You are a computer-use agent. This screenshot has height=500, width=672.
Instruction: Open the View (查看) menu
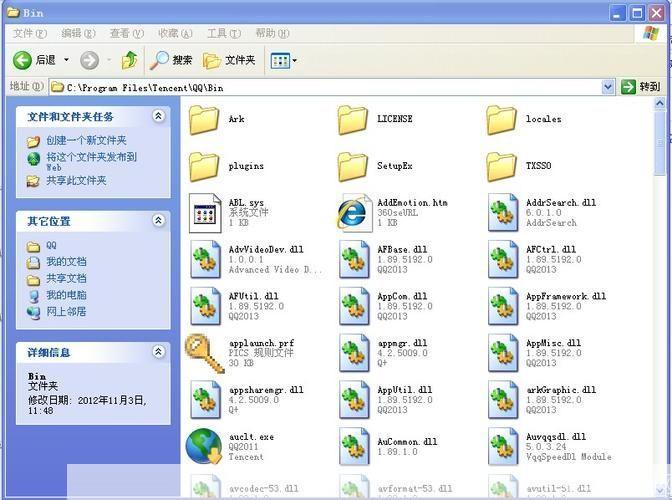127,33
